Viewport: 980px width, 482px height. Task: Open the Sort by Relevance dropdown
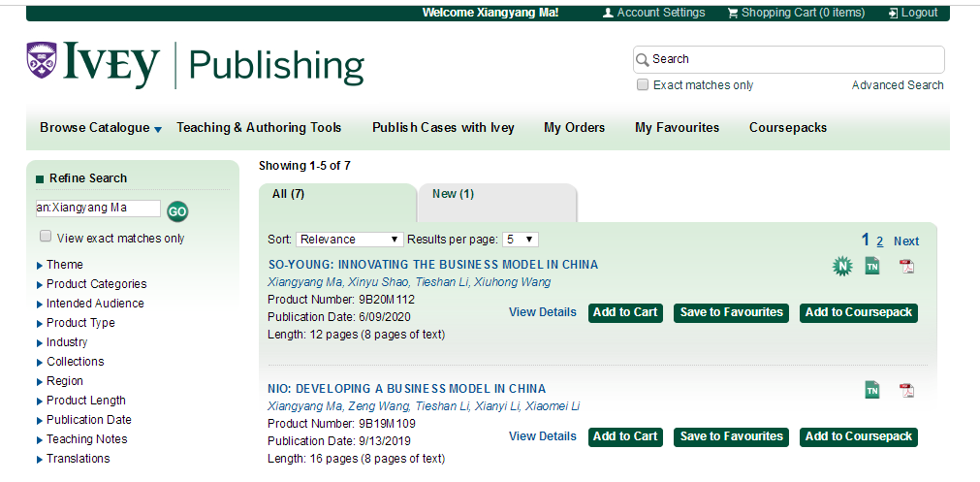350,240
